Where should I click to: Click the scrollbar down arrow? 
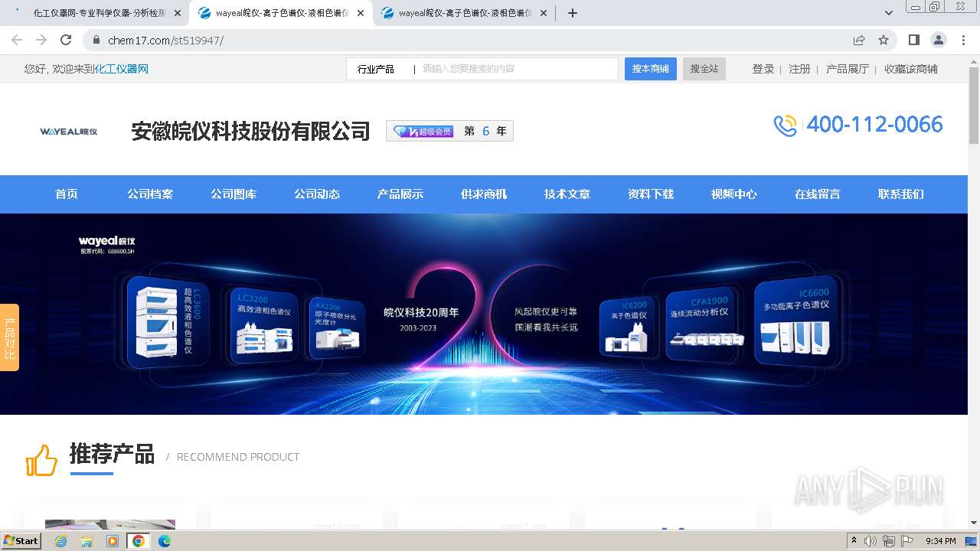tap(974, 523)
